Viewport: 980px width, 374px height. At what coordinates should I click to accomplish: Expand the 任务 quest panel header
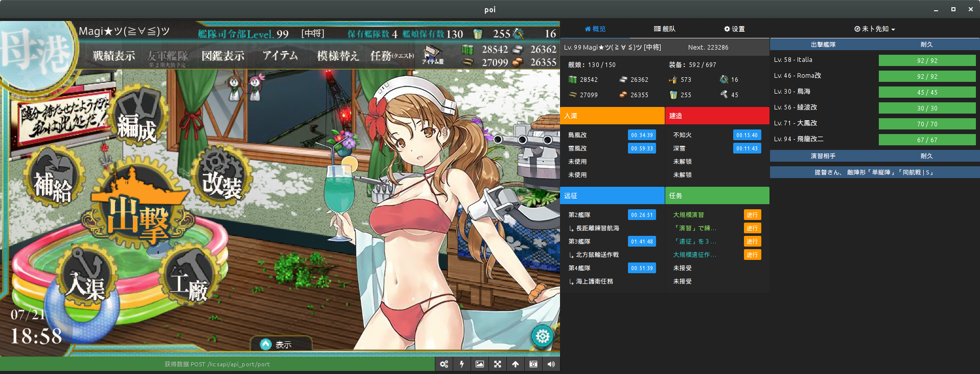tap(717, 196)
